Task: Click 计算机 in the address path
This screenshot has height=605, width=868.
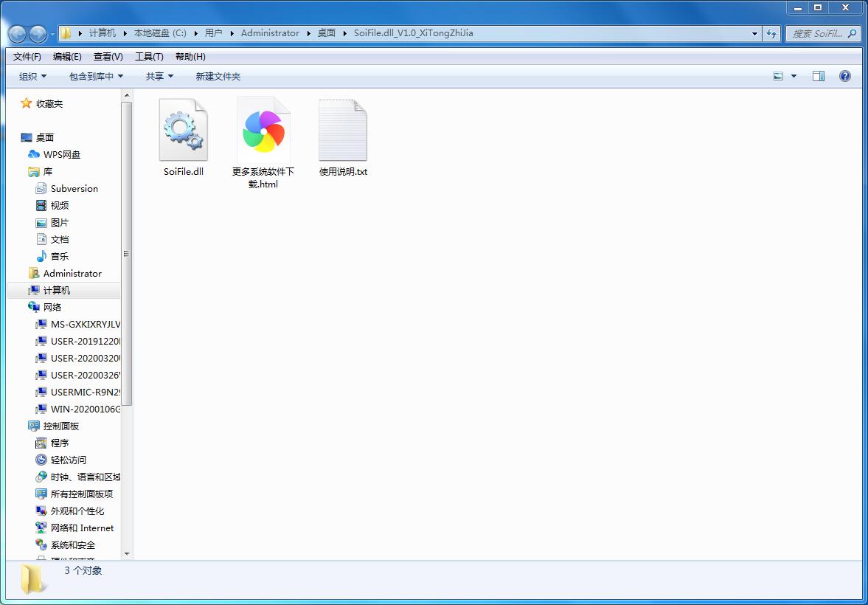Action: coord(103,33)
